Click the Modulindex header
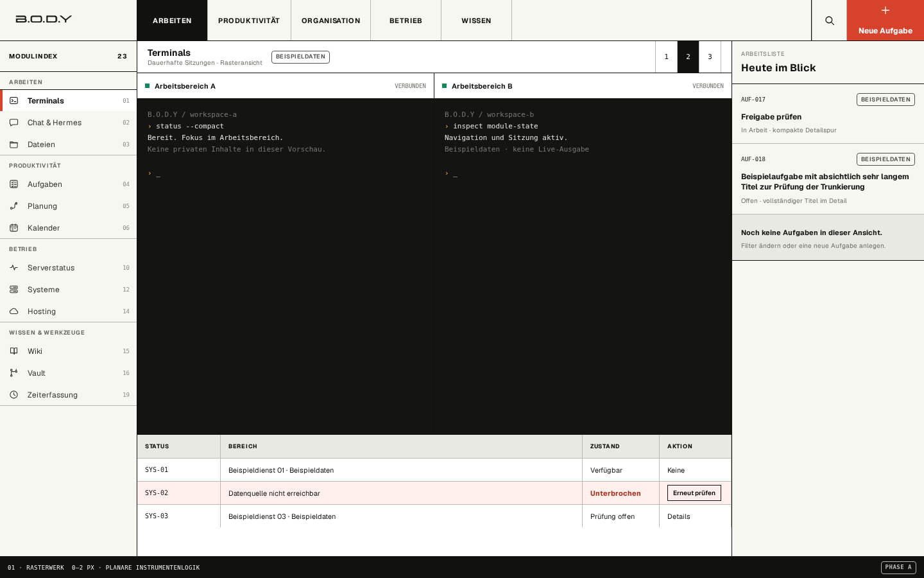The image size is (924, 578). click(68, 57)
